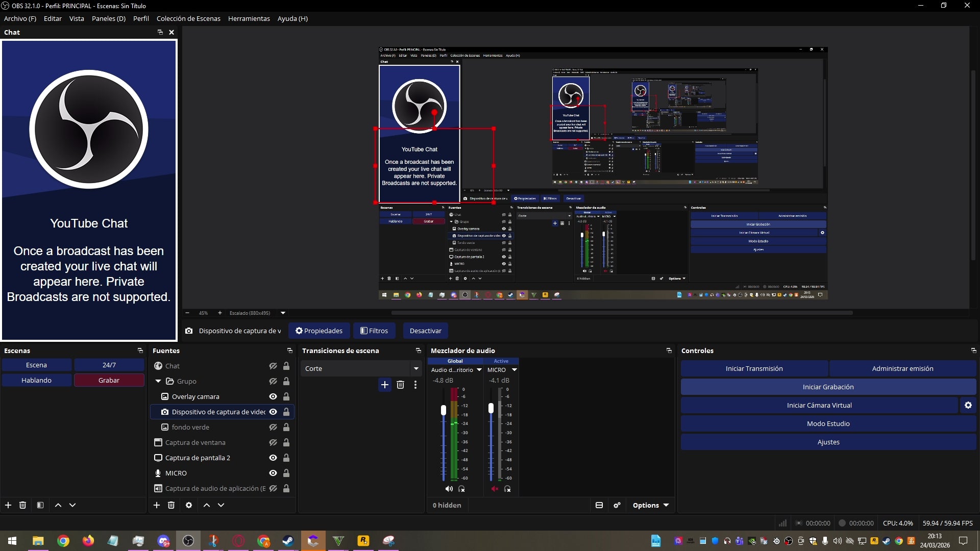Undock the Chat panel
980x551 pixels.
point(160,32)
